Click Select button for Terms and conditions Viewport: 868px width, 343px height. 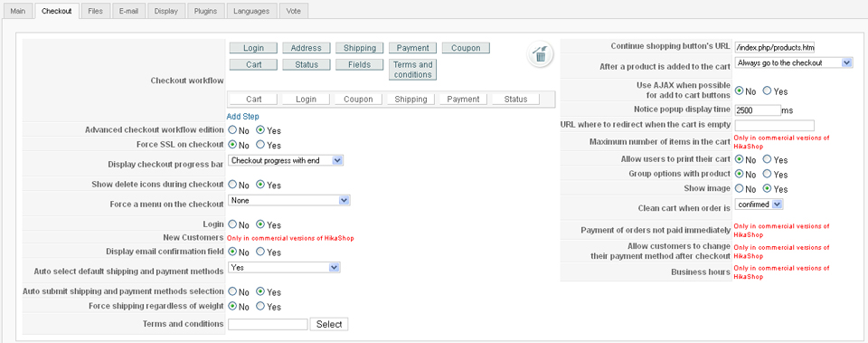pyautogui.click(x=329, y=324)
